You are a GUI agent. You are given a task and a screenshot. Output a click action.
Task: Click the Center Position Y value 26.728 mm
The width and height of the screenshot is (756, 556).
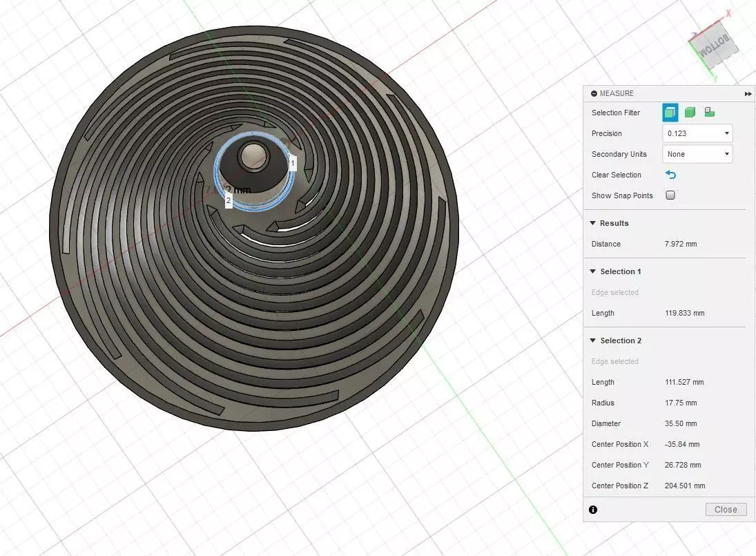[683, 465]
